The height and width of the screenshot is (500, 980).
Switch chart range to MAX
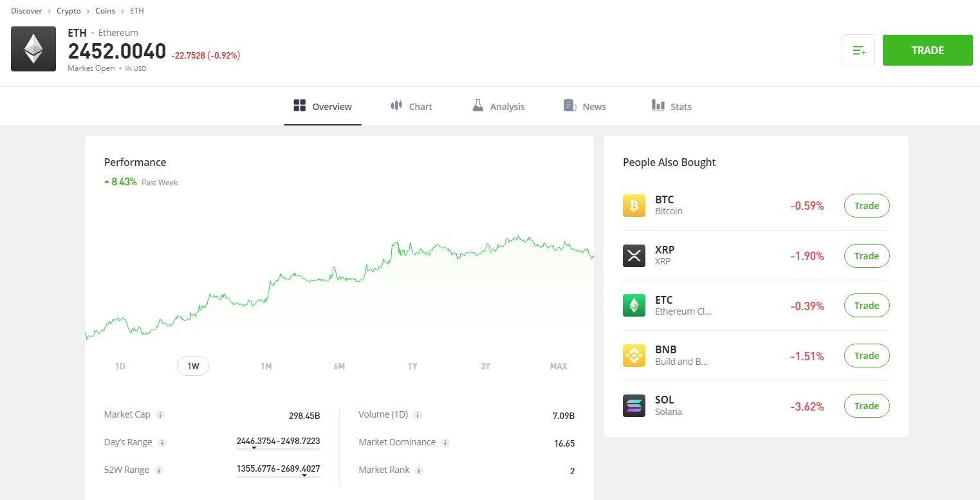[x=558, y=366]
